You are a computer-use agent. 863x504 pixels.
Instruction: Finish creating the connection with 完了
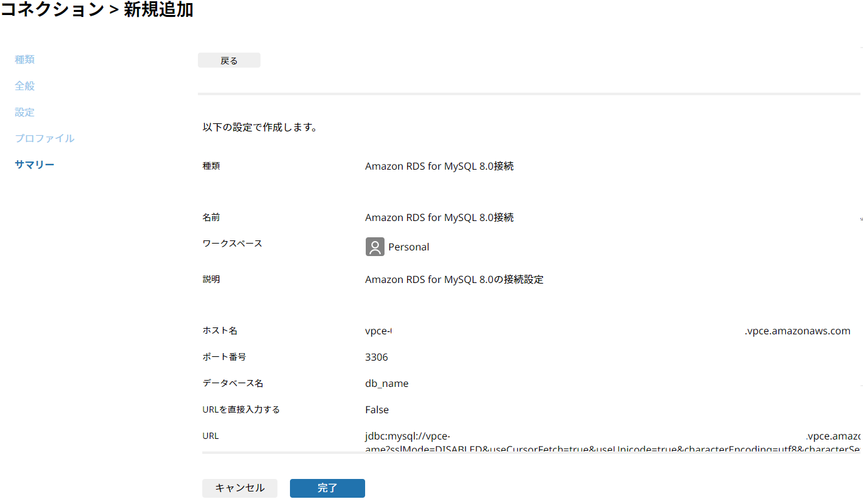(x=328, y=488)
